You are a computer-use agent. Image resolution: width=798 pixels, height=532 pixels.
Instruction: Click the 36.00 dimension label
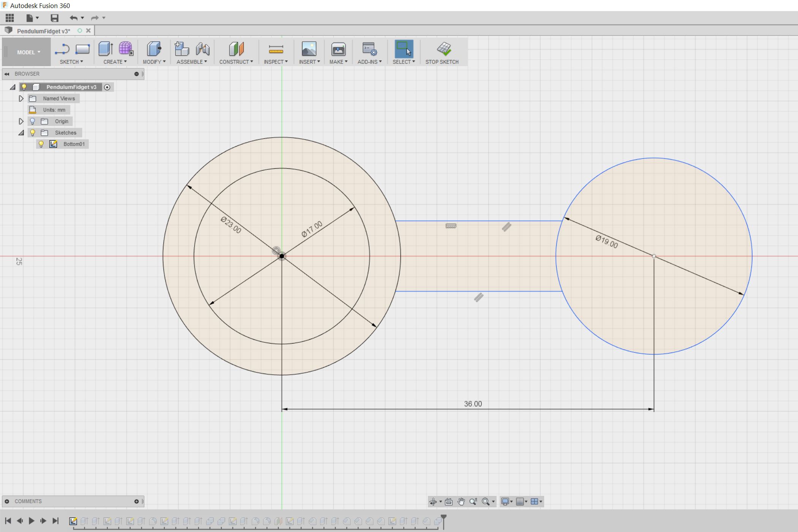[473, 404]
